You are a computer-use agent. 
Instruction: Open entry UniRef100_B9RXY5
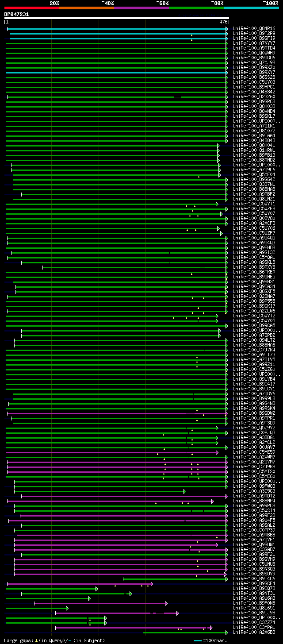pyautogui.click(x=254, y=267)
